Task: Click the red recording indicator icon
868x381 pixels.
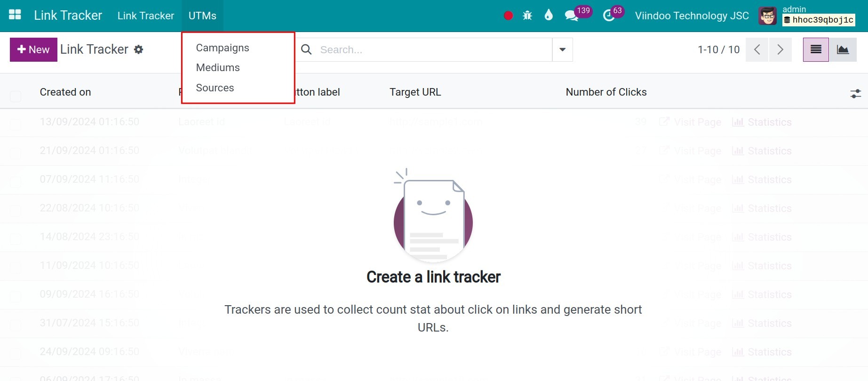Action: [x=508, y=16]
